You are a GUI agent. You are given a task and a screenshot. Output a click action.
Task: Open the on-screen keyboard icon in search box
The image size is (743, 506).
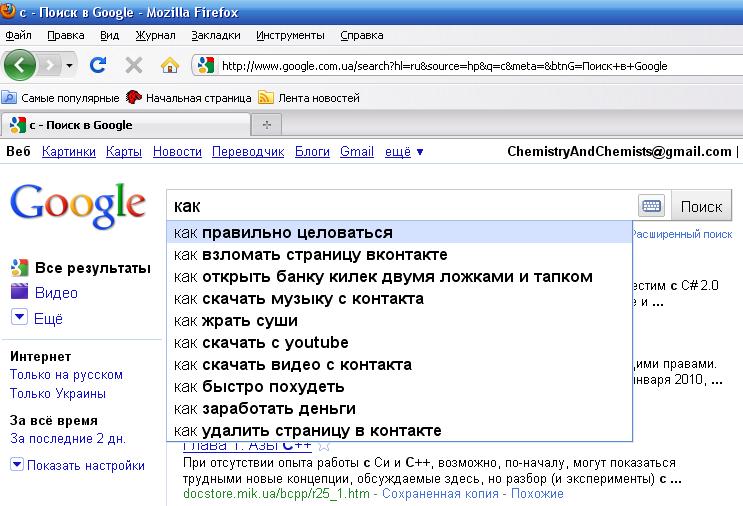point(651,206)
